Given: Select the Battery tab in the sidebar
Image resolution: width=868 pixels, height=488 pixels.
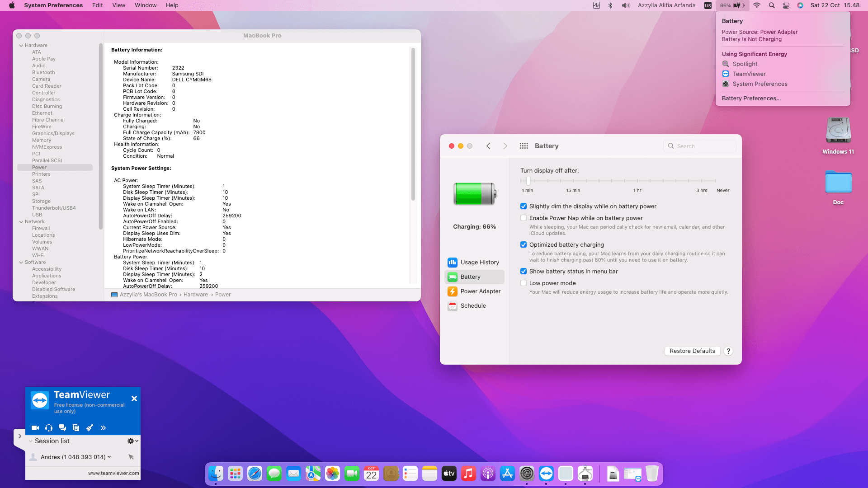Looking at the screenshot, I should (x=474, y=277).
